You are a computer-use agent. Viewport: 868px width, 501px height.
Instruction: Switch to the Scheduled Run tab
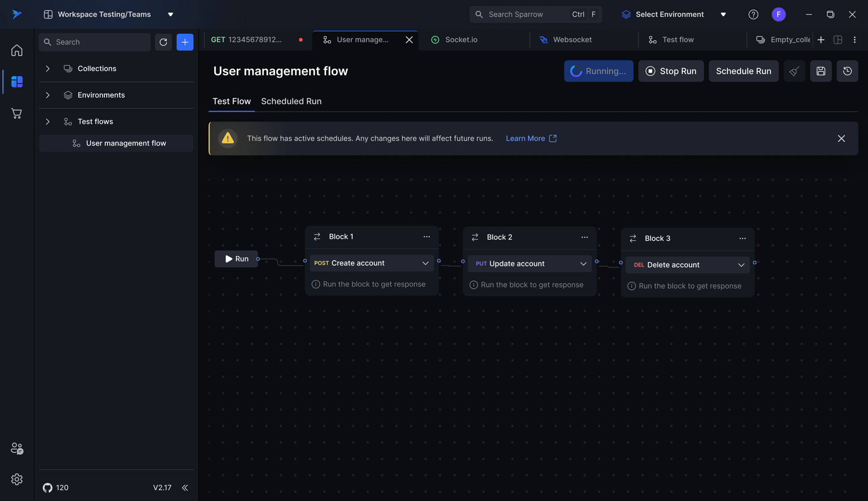click(x=291, y=101)
